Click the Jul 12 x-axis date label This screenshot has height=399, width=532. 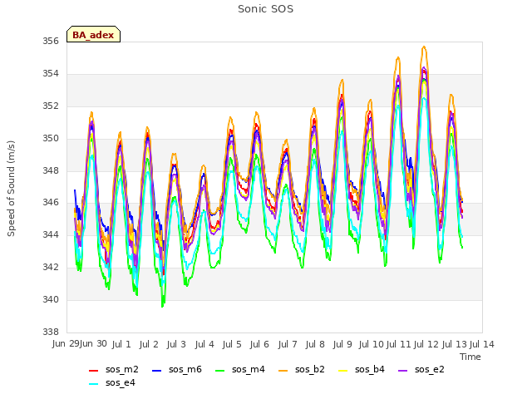pos(426,344)
